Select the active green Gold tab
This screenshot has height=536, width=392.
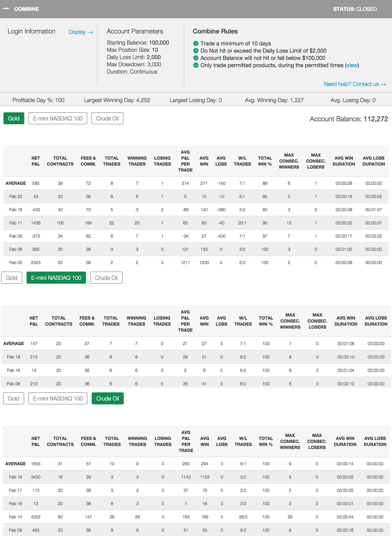tap(14, 118)
